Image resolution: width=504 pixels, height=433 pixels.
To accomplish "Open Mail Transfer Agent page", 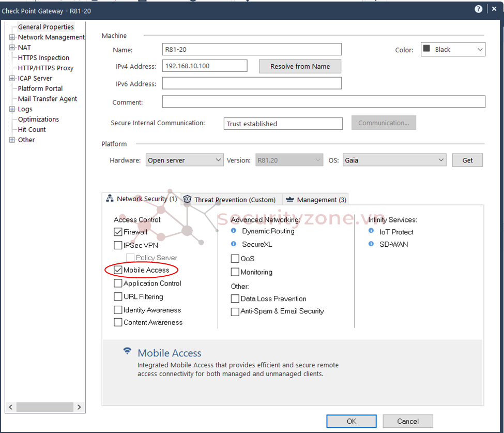I will click(x=47, y=99).
